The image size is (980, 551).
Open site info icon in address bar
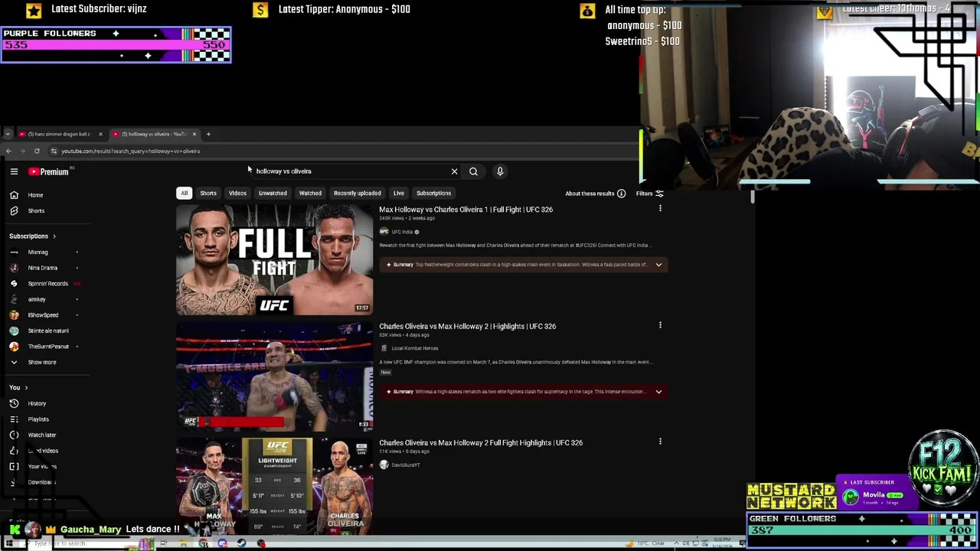tap(54, 151)
